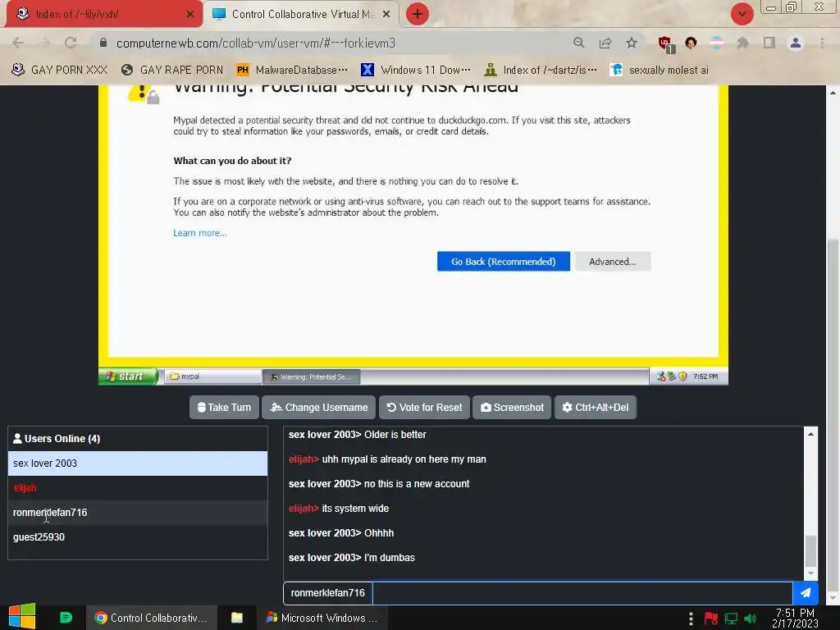Click message 'uhh mypal is already on here my man'
This screenshot has height=630, width=840.
pos(404,459)
